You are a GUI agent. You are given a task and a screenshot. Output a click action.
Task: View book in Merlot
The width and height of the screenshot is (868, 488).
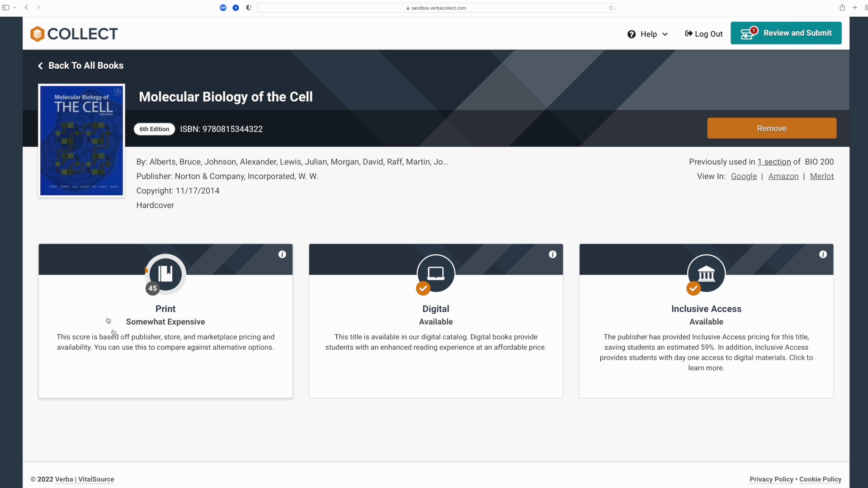821,177
